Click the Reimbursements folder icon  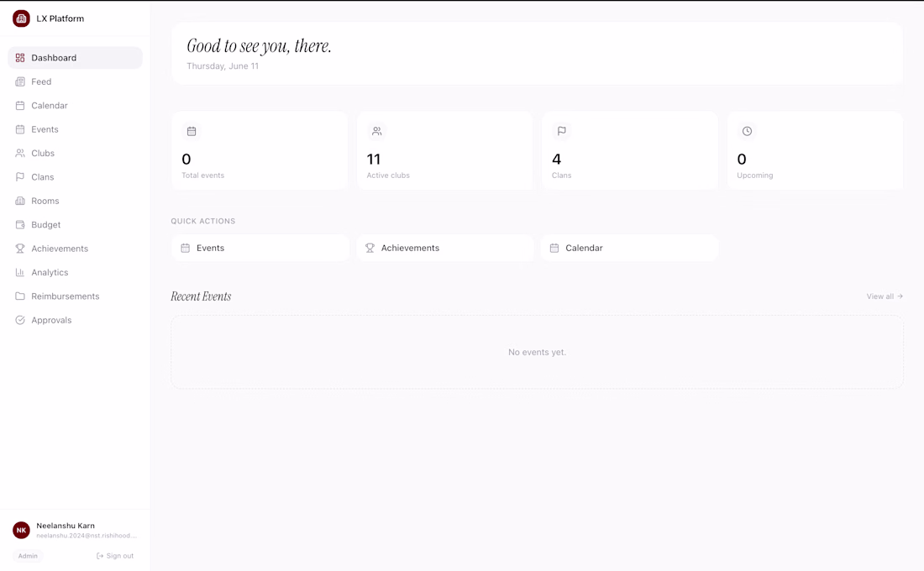click(x=20, y=296)
